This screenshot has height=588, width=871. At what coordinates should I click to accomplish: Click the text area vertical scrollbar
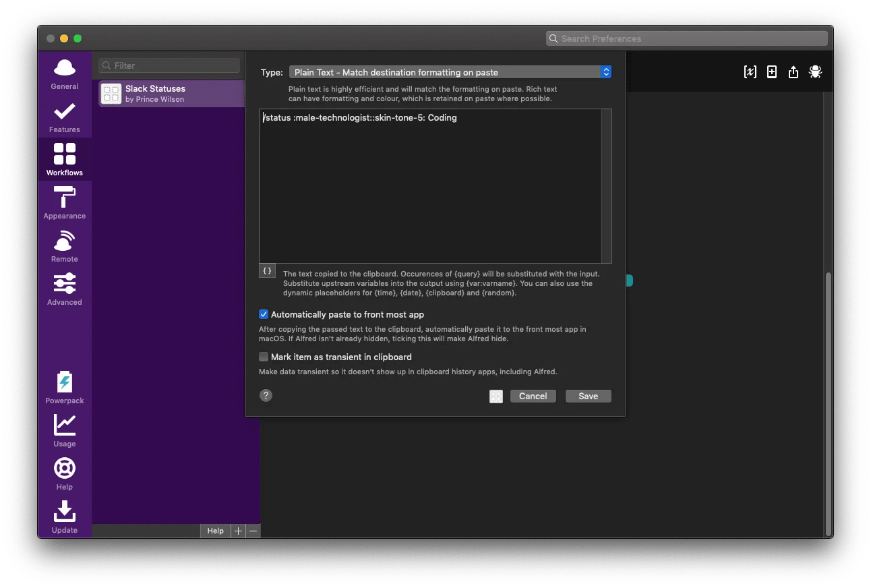click(x=607, y=186)
